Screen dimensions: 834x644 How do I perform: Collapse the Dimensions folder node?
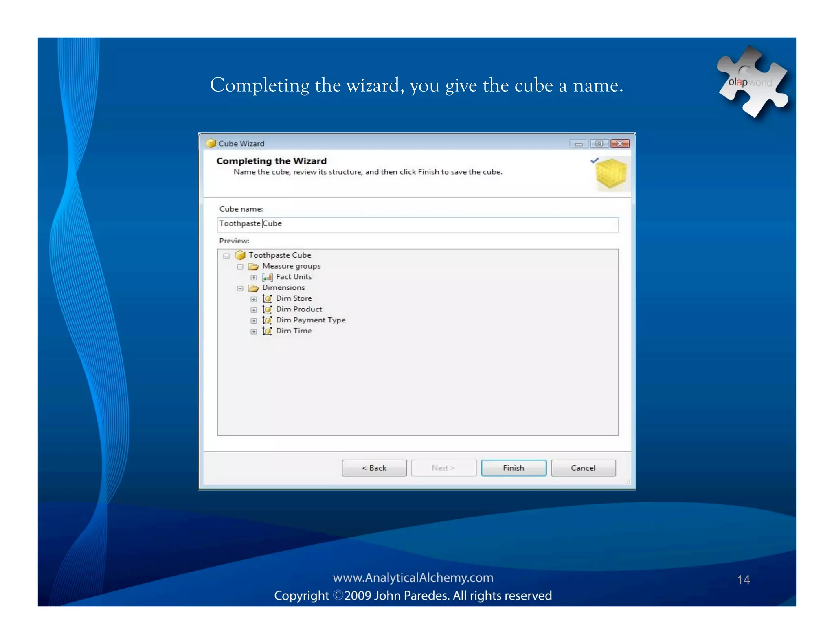240,289
